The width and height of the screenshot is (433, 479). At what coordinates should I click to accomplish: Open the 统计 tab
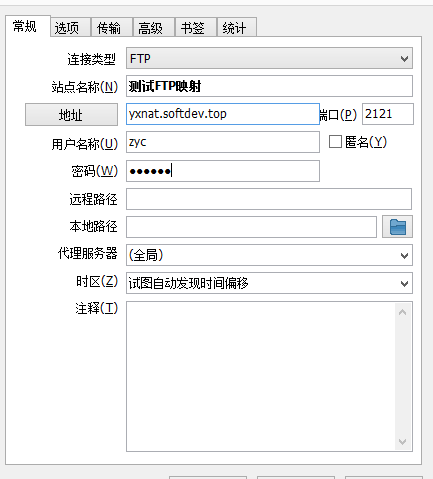[237, 28]
